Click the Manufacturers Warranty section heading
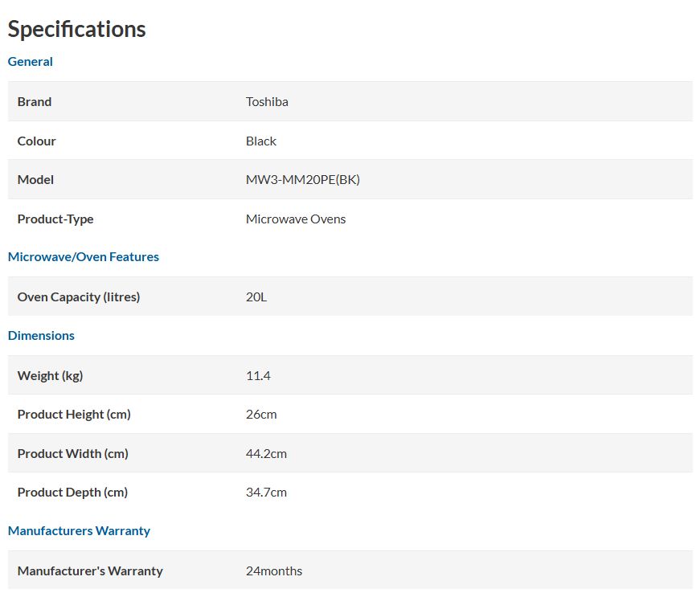The height and width of the screenshot is (593, 700). click(x=79, y=531)
